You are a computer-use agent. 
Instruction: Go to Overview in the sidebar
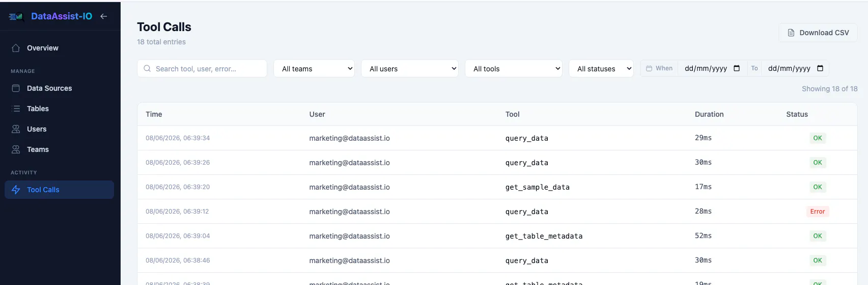tap(59, 48)
